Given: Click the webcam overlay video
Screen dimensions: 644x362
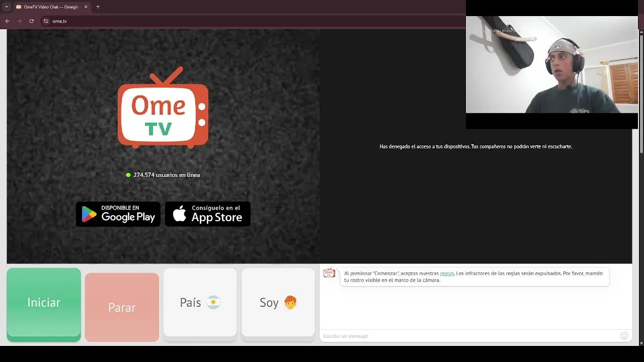Looking at the screenshot, I should 552,65.
